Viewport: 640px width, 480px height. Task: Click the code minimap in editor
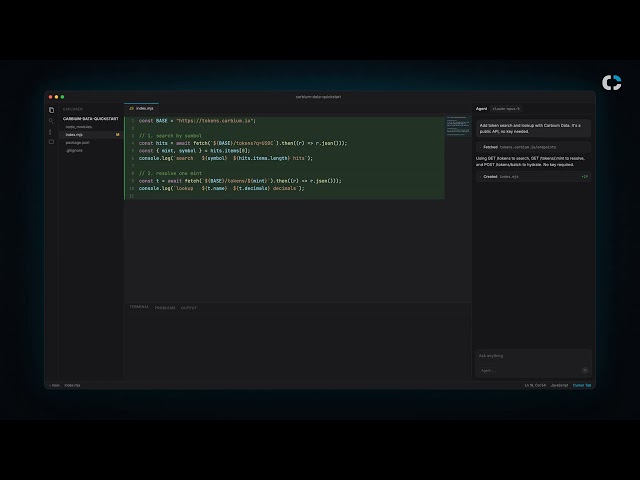point(458,125)
